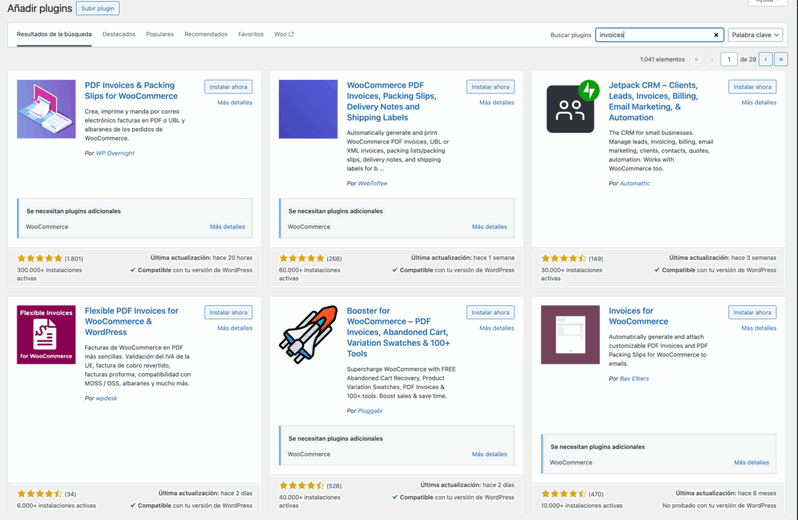798x520 pixels.
Task: Open Booster for WooCommerce title link
Action: [x=398, y=332]
